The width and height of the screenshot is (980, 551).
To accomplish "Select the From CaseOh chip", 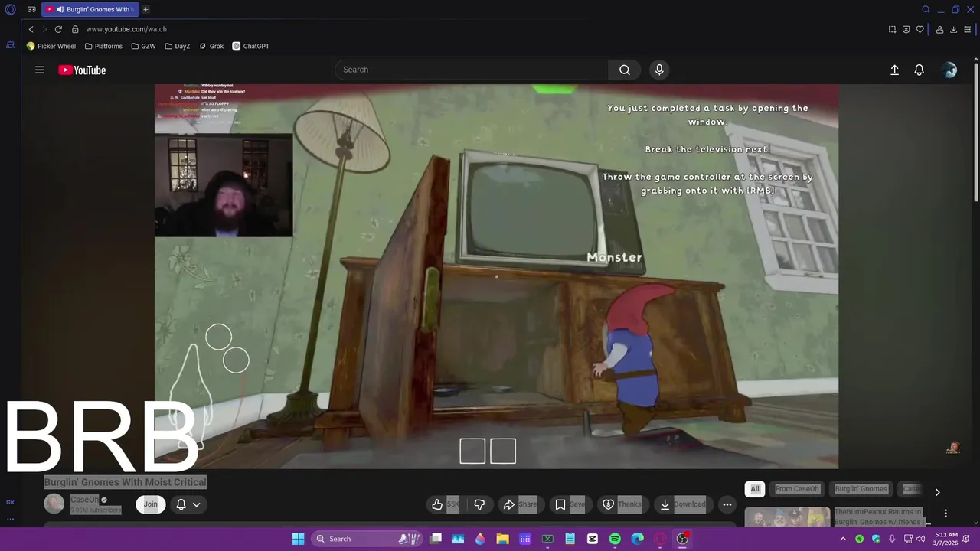I will tap(797, 489).
